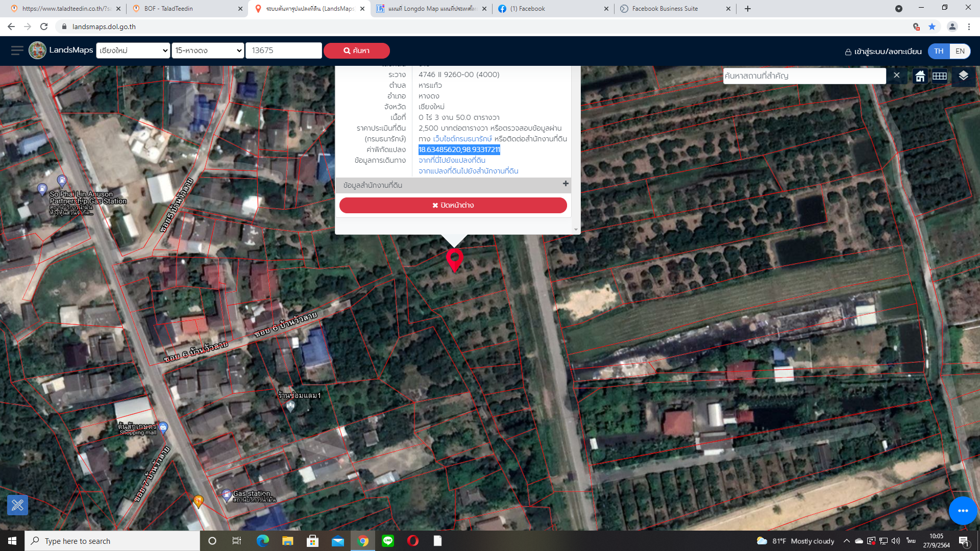This screenshot has width=980, height=551.
Task: Open the measurement tools button
Action: tap(17, 505)
